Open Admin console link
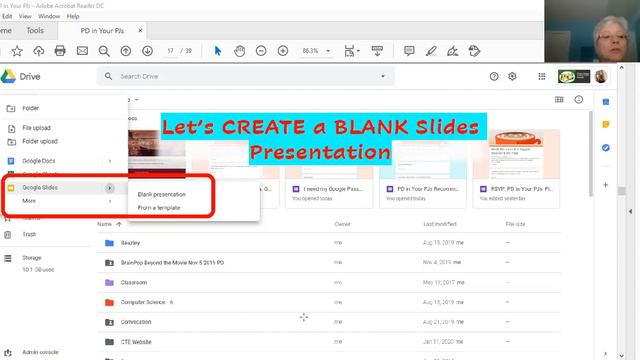 click(x=40, y=352)
